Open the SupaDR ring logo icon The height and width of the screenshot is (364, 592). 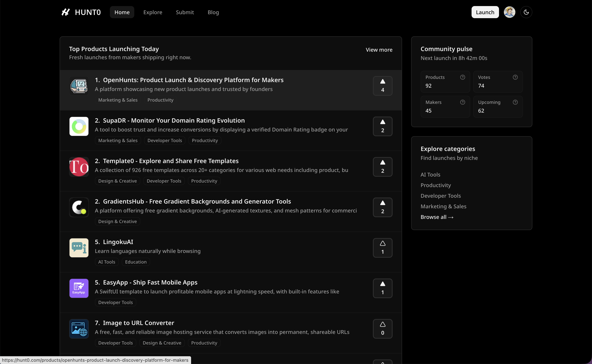tap(79, 126)
